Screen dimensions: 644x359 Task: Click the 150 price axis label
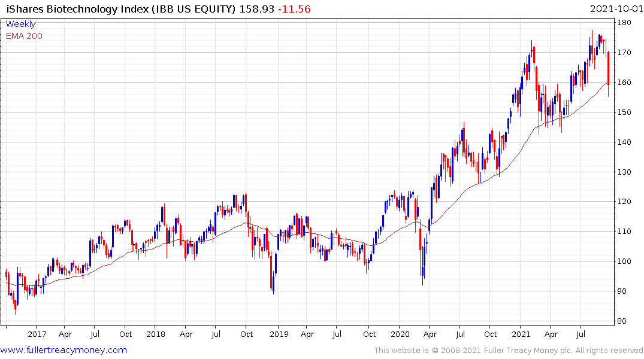[624, 112]
